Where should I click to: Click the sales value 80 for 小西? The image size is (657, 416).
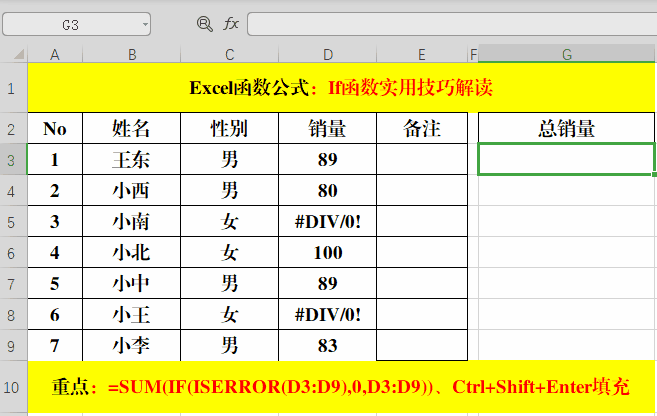(x=327, y=191)
